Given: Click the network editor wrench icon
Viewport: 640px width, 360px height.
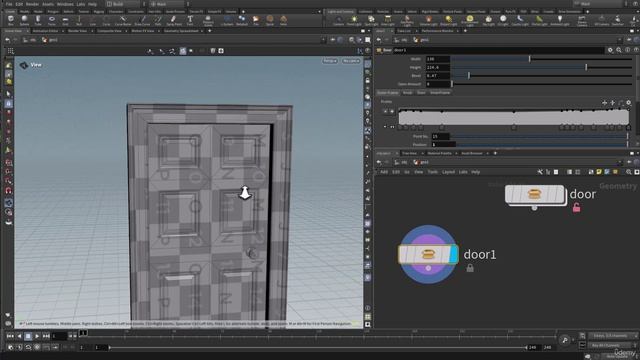Looking at the screenshot, I should point(540,172).
